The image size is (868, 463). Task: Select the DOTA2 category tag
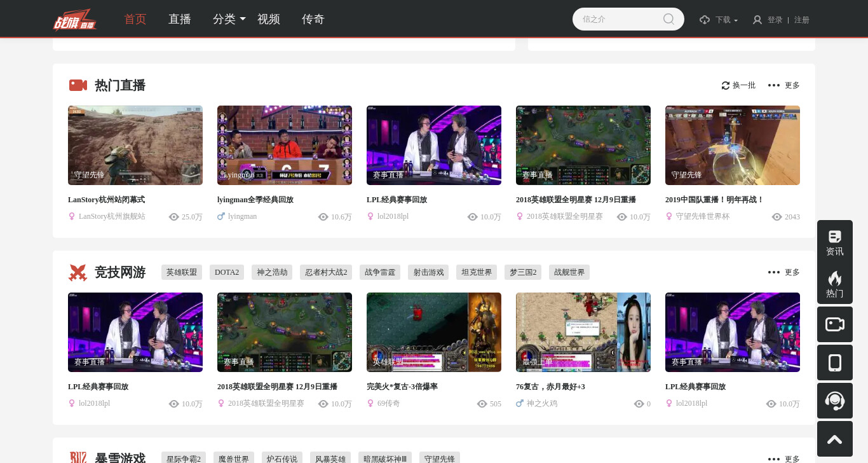click(227, 272)
